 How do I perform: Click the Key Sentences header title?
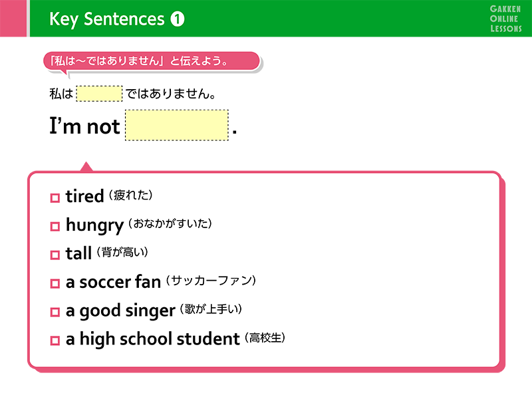[x=107, y=19]
